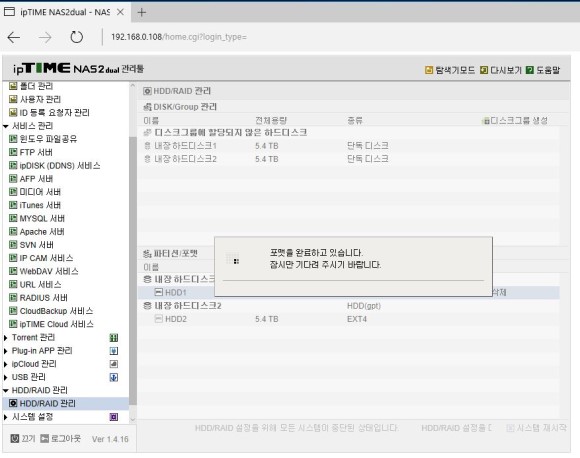Expand the Torrent 관리 section

tap(6, 338)
